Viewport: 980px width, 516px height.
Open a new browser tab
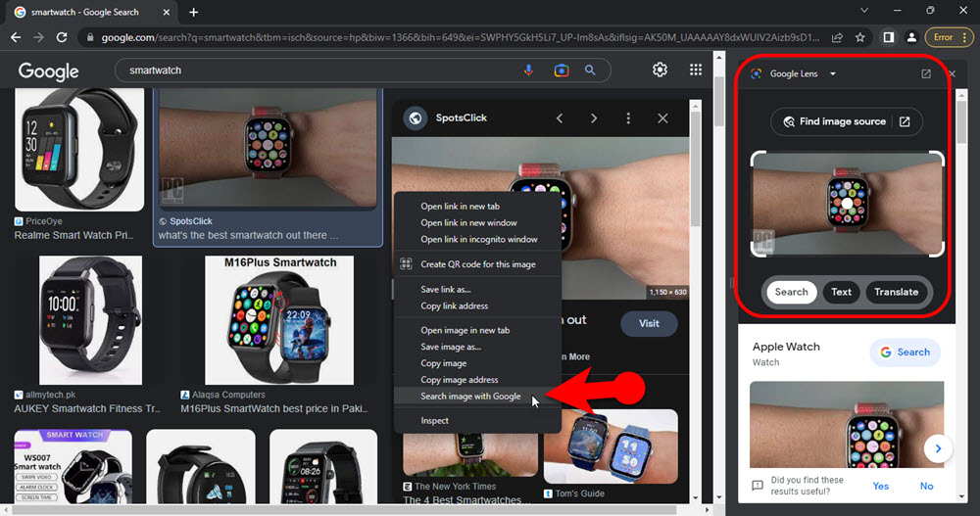[x=193, y=13]
